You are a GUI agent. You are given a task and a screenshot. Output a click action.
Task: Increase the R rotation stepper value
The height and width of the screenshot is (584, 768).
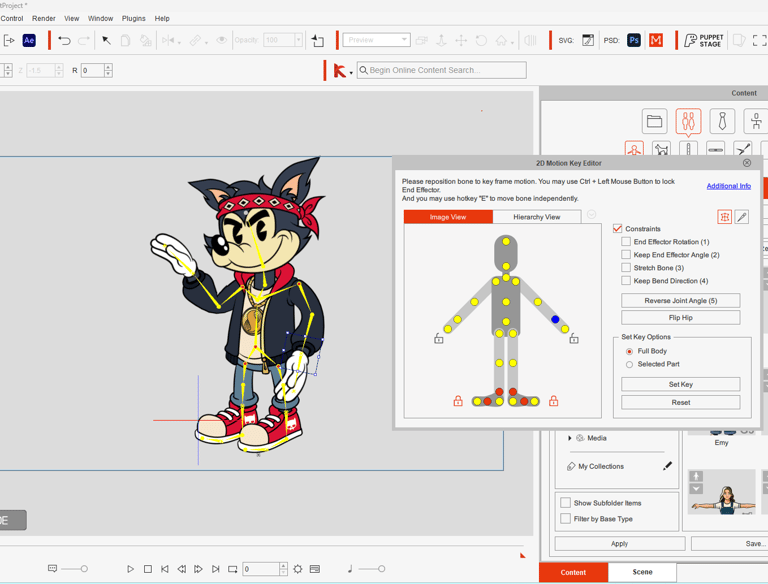click(108, 67)
